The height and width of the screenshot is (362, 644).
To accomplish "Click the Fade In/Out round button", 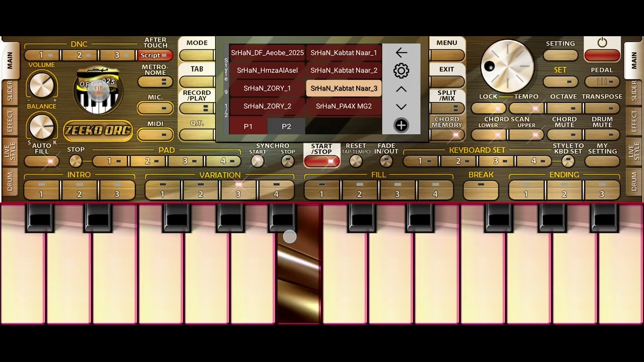I will [x=386, y=161].
